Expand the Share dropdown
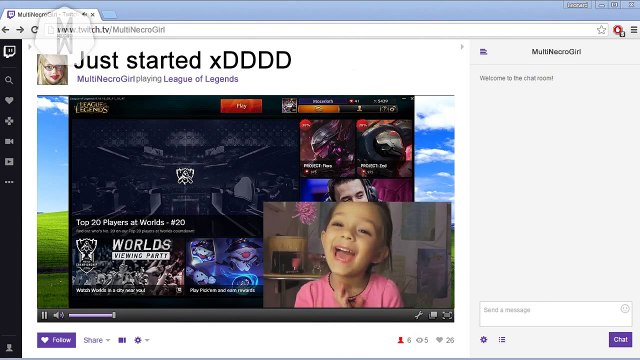The height and width of the screenshot is (360, 640). (97, 340)
